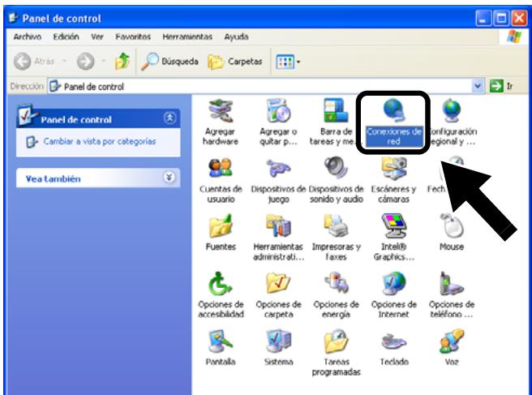Open Escáneres y cámaras icon
The width and height of the screenshot is (532, 395).
pyautogui.click(x=393, y=169)
